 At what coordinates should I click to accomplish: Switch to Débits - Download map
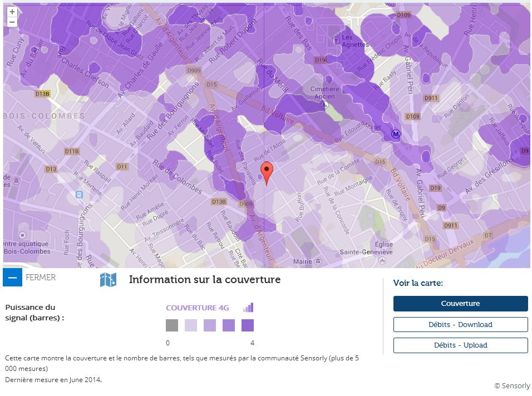tap(460, 324)
